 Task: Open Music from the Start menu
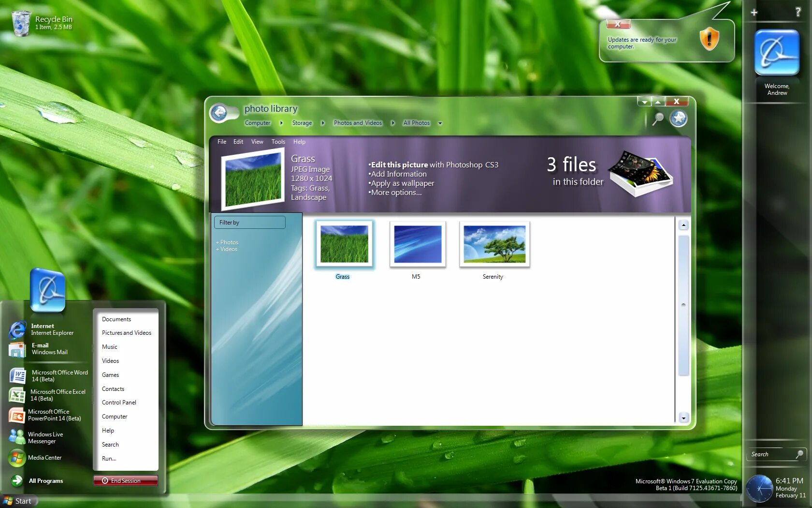pyautogui.click(x=110, y=347)
